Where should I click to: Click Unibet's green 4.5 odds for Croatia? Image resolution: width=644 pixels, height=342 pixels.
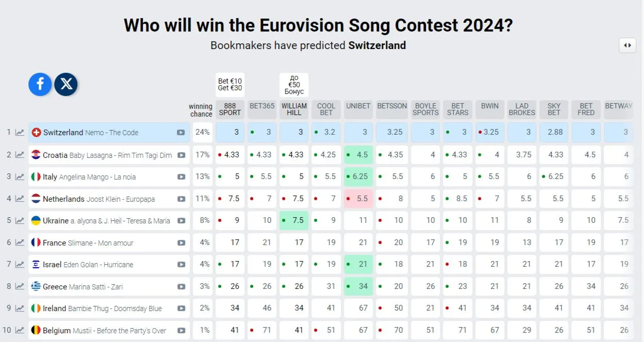(x=358, y=155)
